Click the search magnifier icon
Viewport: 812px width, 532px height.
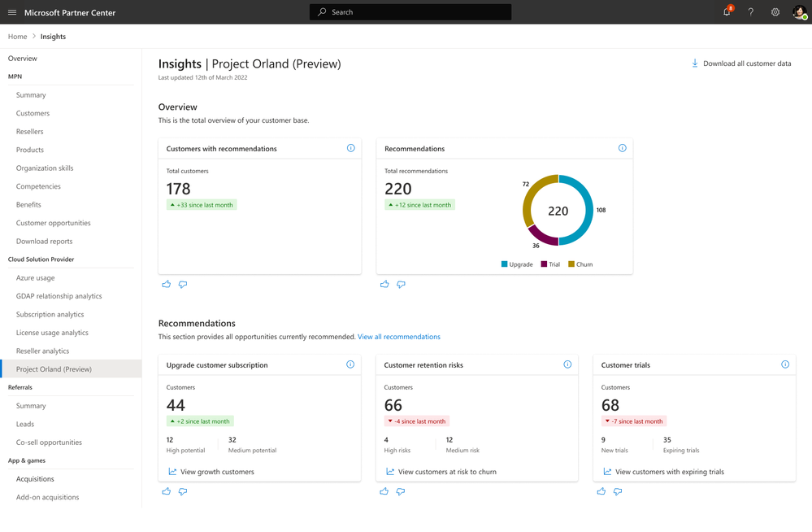click(x=322, y=12)
